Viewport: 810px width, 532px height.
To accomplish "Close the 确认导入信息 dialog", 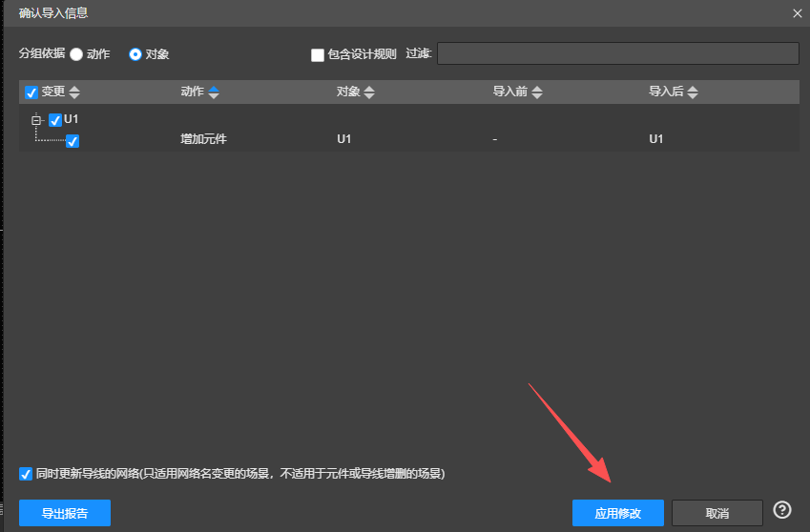I will [797, 13].
